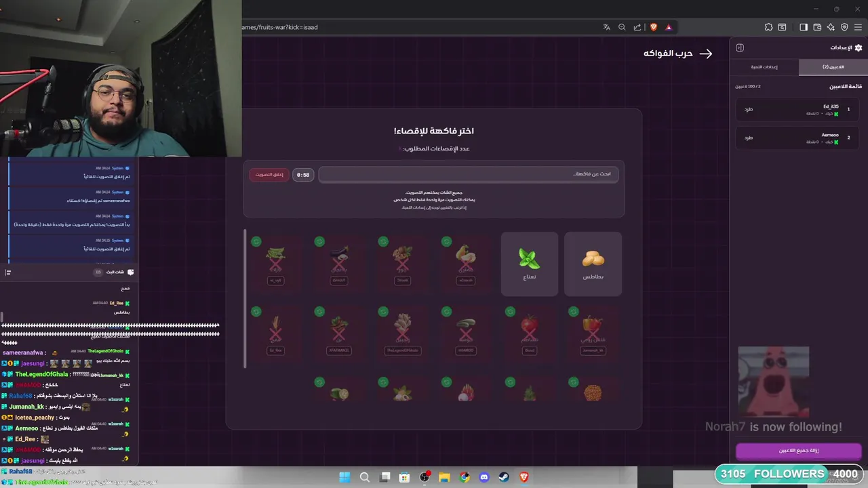Open the Brave Wallet icon

817,27
